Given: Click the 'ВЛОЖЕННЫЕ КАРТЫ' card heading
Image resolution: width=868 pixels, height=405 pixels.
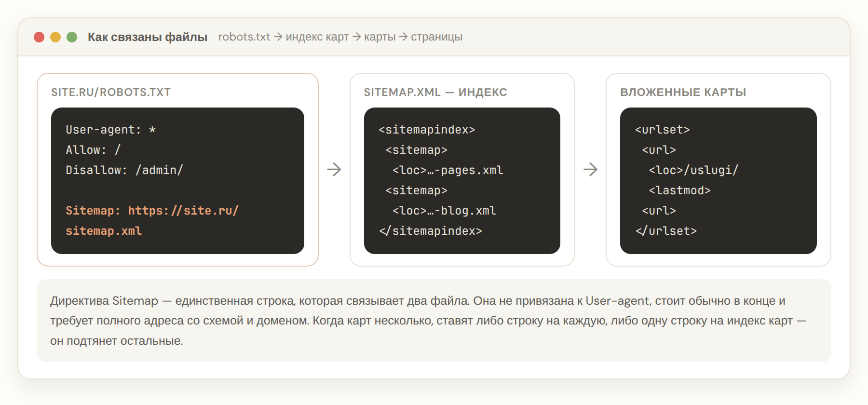Looking at the screenshot, I should (x=683, y=92).
